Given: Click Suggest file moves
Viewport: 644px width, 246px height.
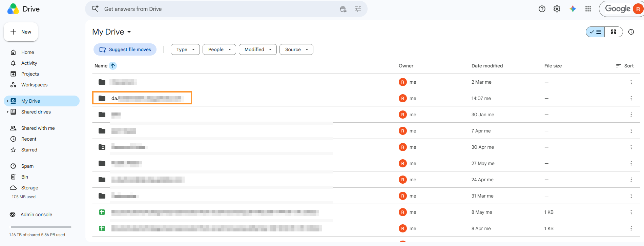Looking at the screenshot, I should 125,49.
